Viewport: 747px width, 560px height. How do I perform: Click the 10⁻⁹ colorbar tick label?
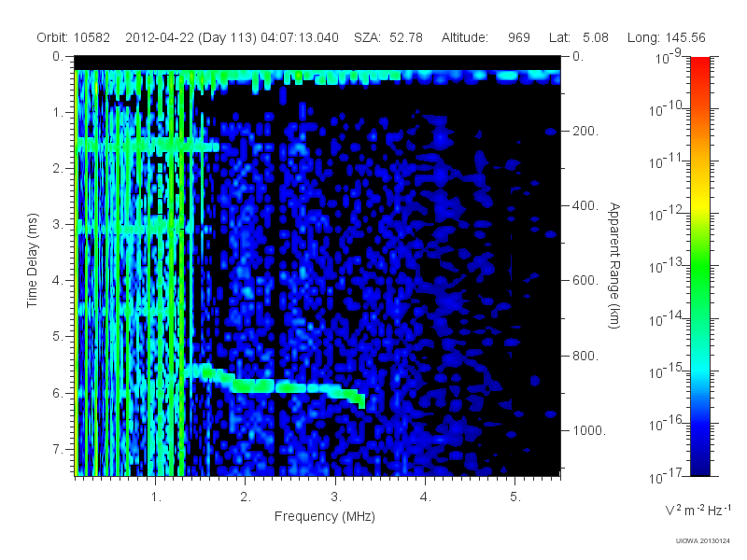click(669, 57)
